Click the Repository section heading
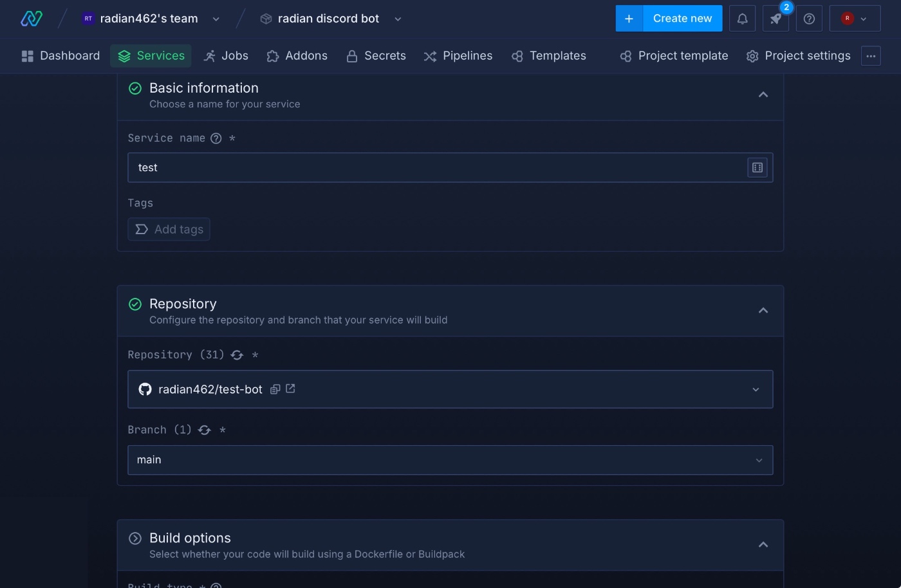The width and height of the screenshot is (901, 588). tap(183, 304)
